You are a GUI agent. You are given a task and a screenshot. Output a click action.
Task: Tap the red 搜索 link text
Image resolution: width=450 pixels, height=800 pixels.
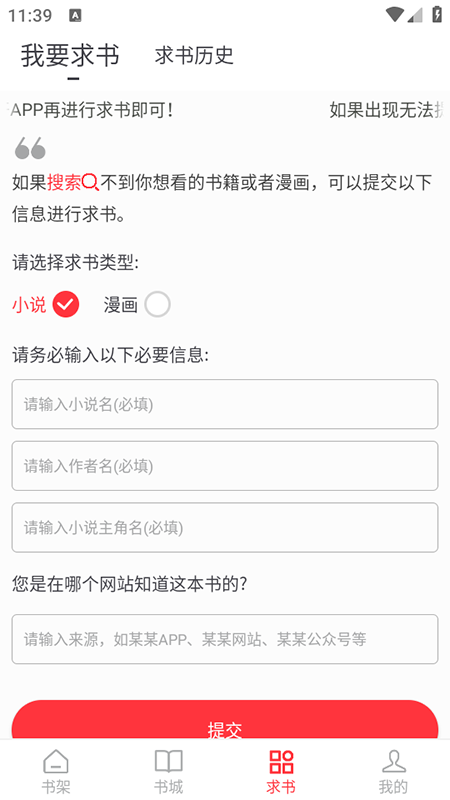click(x=64, y=182)
